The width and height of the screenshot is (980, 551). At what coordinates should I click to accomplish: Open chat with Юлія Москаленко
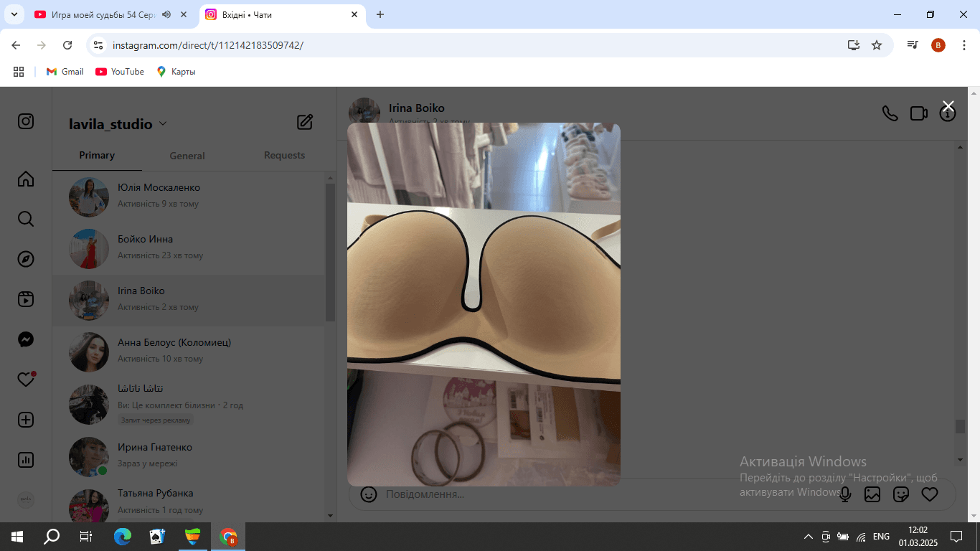189,197
